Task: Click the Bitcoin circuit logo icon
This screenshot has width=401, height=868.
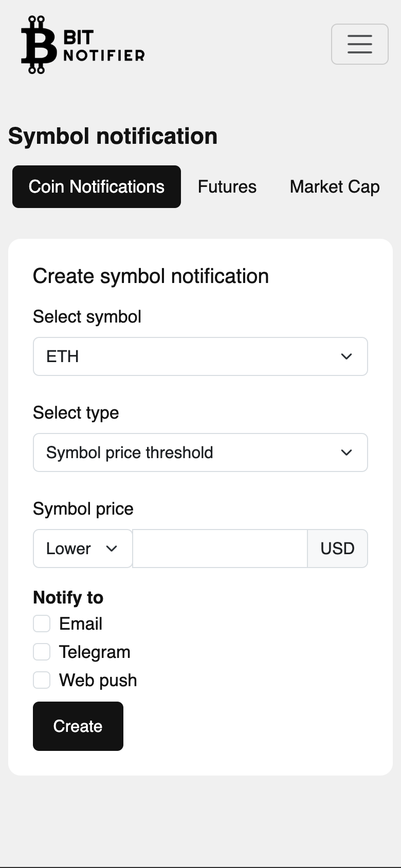Action: click(x=39, y=45)
